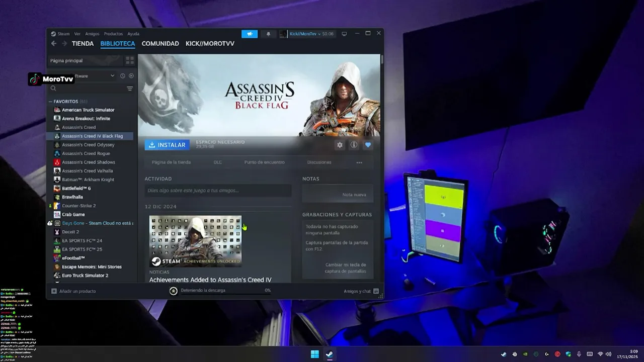Select Assassin's Creed Odyssey
Screen dimensions: 644x362
pyautogui.click(x=88, y=145)
